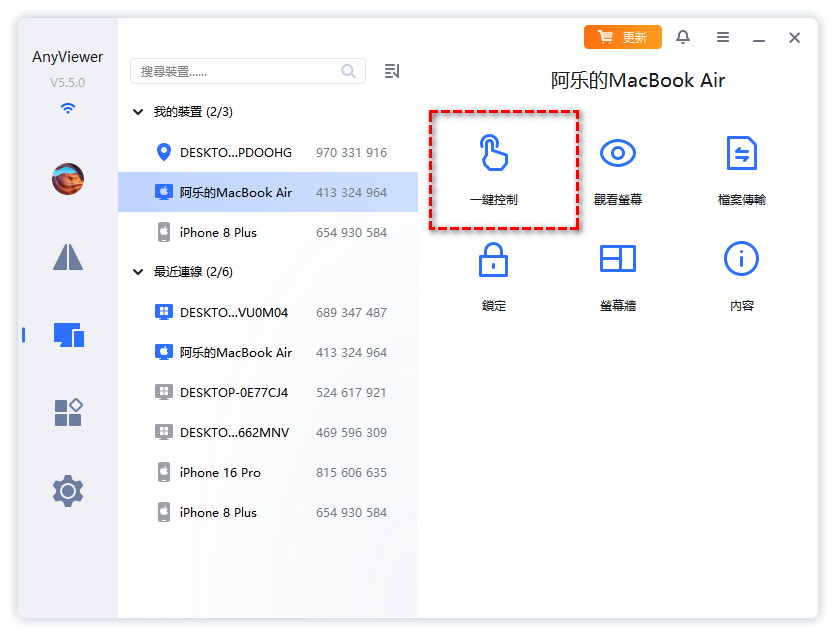This screenshot has width=836, height=636.
Task: Click inside the 搜尋裝置 search field
Action: 238,71
